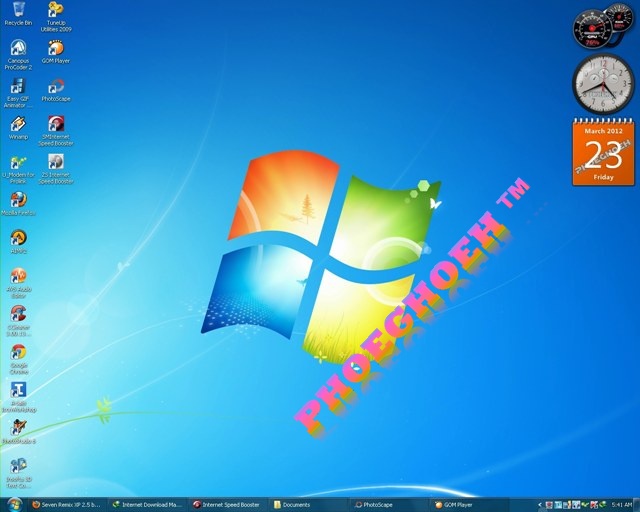Open Canopus ProCoder 2 shortcut
The width and height of the screenshot is (640, 512).
pos(18,55)
